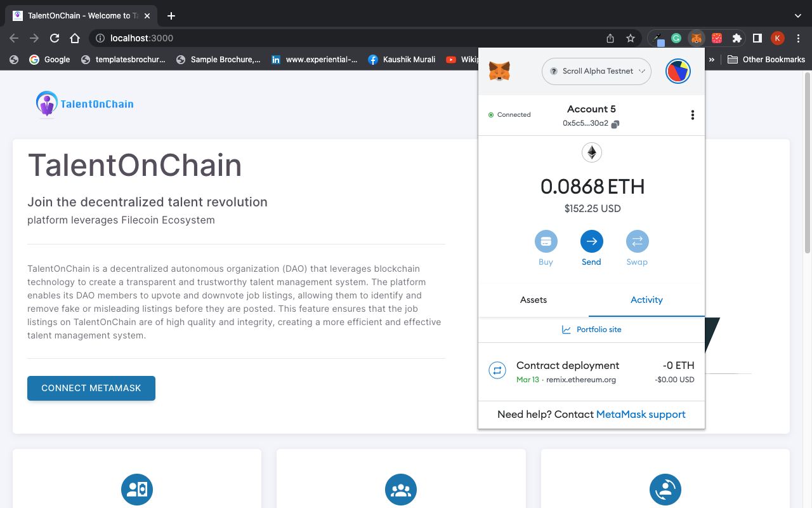The height and width of the screenshot is (508, 812).
Task: Click the ID card feature icon
Action: pos(137,490)
